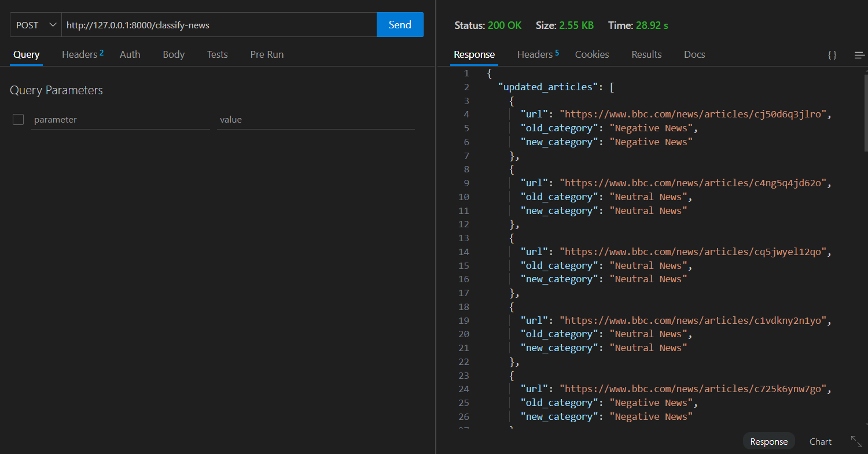Click "Negative News" on line 5
Image resolution: width=868 pixels, height=454 pixels.
pyautogui.click(x=651, y=128)
